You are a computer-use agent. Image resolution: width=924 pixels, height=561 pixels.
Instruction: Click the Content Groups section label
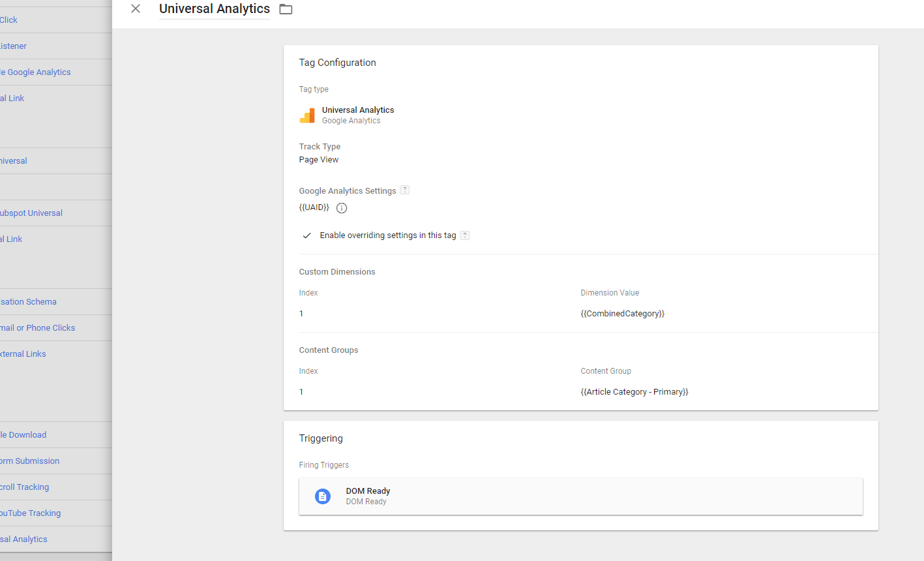click(329, 350)
